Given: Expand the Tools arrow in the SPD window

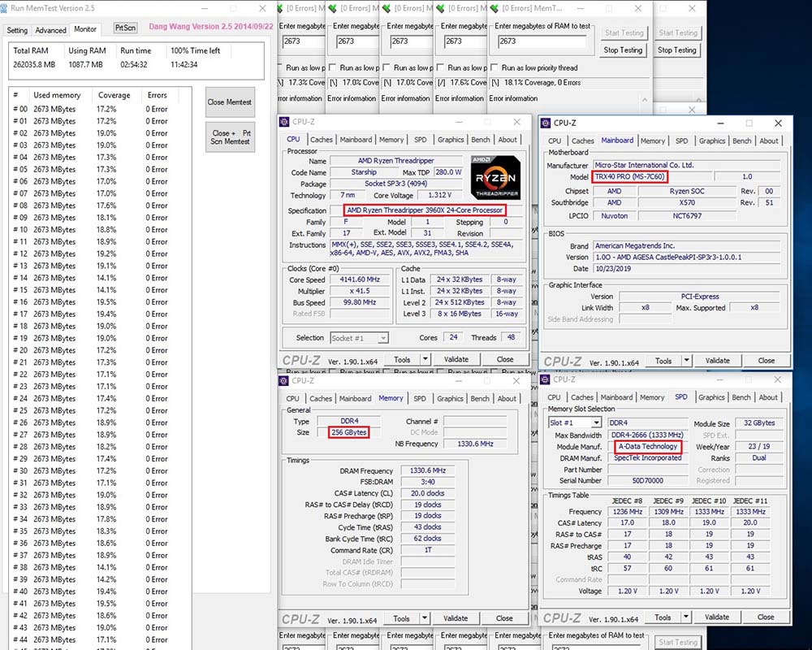Looking at the screenshot, I should pos(686,617).
